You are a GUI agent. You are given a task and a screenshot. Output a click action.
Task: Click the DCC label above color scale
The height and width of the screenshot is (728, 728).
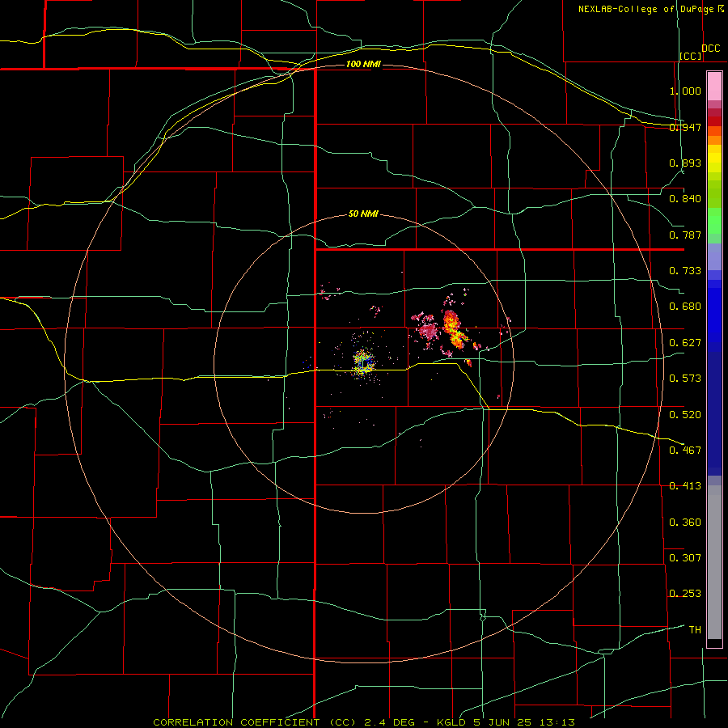(x=711, y=49)
